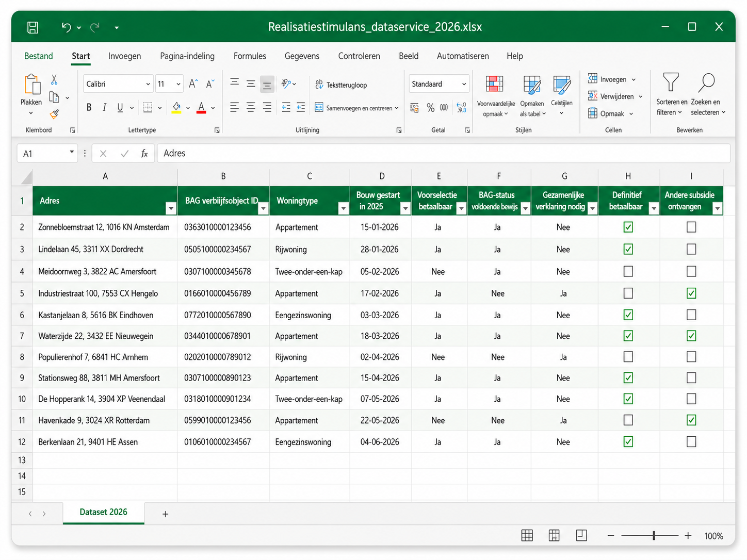Expand the Calibri font name dropdown

(148, 84)
